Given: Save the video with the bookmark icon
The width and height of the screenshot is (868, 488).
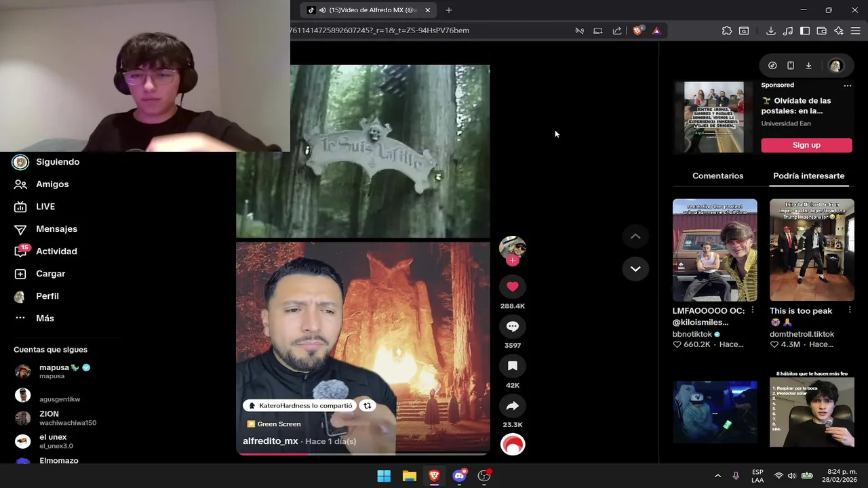Looking at the screenshot, I should tap(513, 366).
